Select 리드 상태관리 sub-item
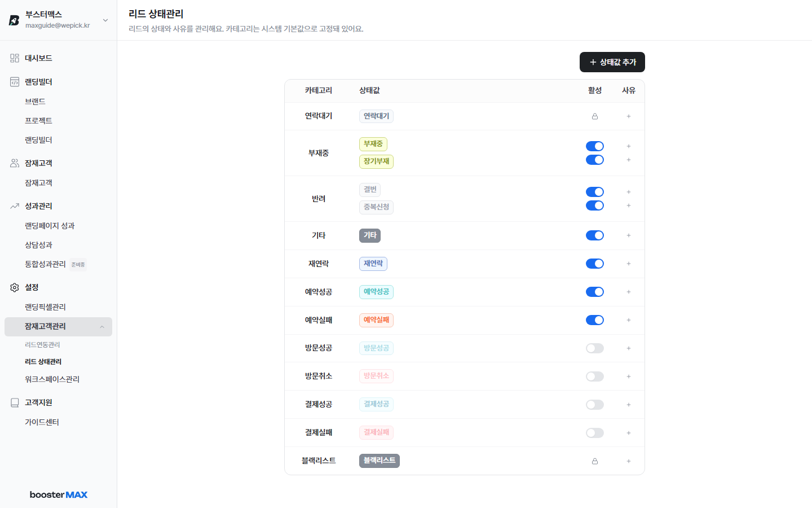 43,362
